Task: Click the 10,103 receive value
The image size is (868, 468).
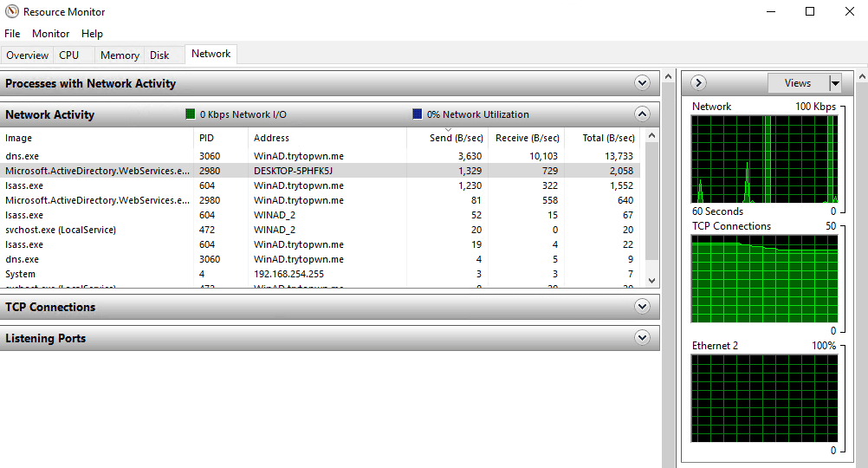Action: tap(543, 156)
